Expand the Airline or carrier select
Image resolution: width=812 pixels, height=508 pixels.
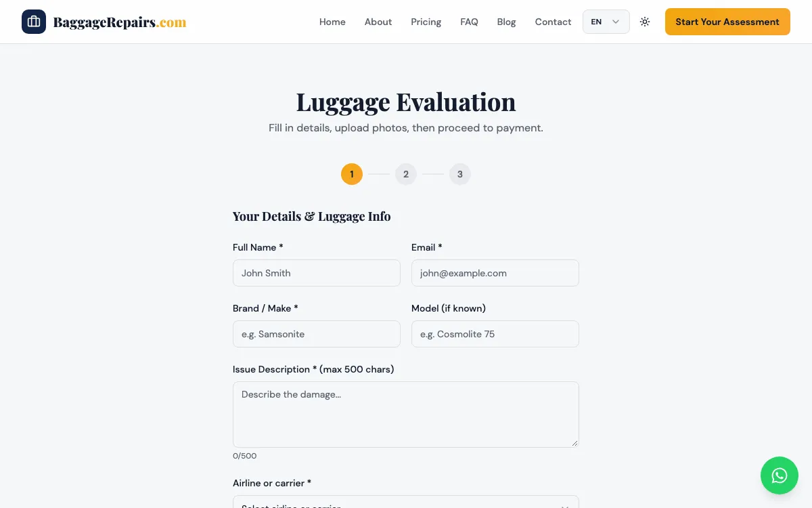click(x=406, y=502)
